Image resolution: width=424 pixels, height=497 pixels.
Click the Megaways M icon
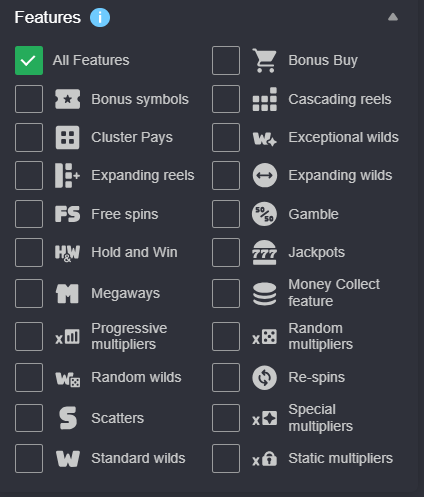tap(67, 294)
